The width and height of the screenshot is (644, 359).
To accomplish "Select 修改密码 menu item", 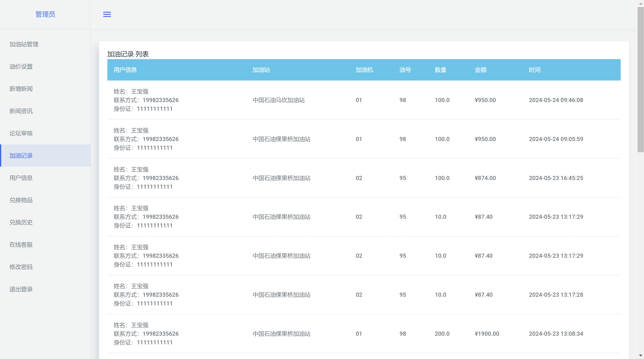I will click(45, 267).
